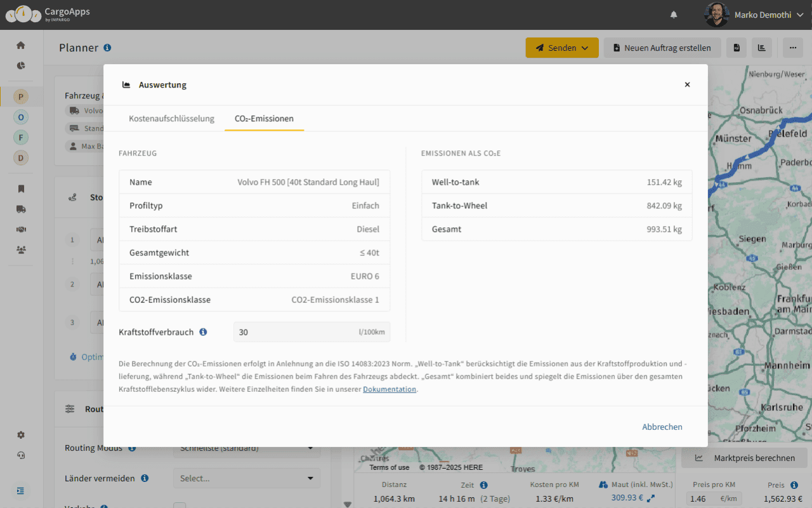Toggle the sidebar collapse button

[x=21, y=490]
